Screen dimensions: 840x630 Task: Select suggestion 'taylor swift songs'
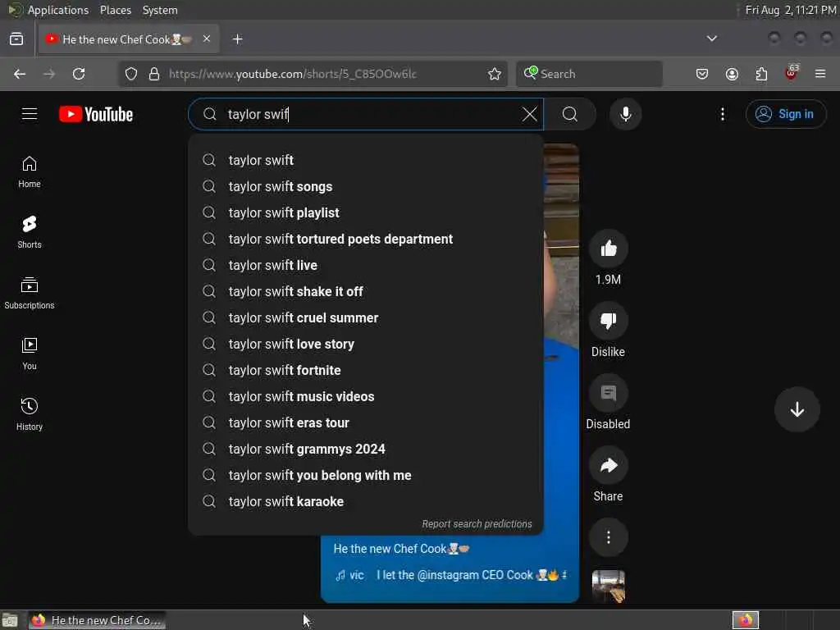coord(366,186)
